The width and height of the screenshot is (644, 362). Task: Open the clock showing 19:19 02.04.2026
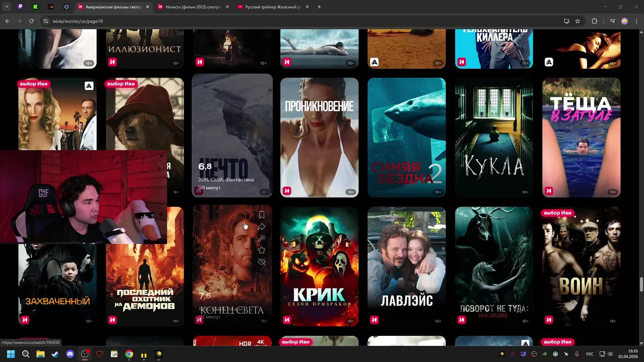[x=628, y=354]
